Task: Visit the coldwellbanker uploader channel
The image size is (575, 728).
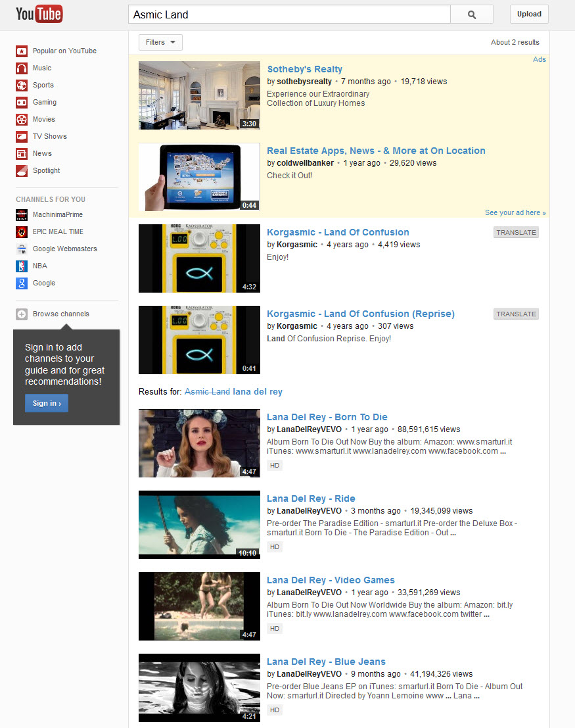Action: point(305,163)
